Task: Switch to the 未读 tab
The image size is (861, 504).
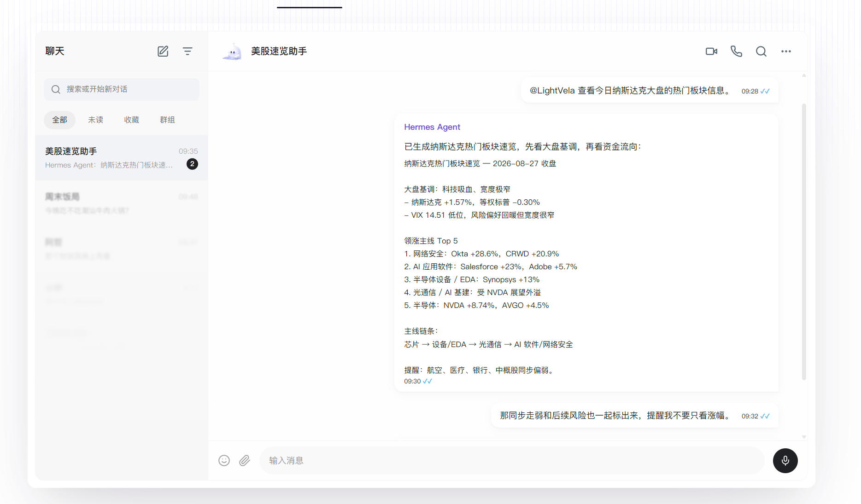Action: coord(95,120)
